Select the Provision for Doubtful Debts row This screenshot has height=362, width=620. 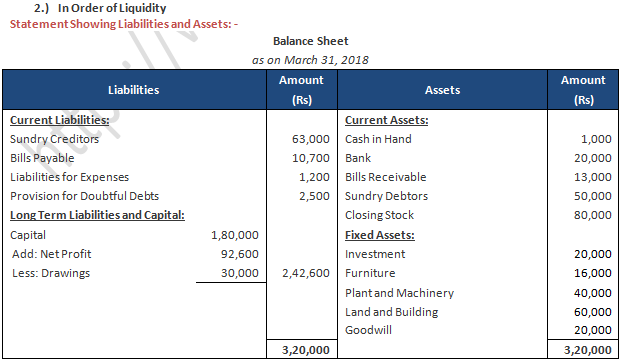pos(84,196)
